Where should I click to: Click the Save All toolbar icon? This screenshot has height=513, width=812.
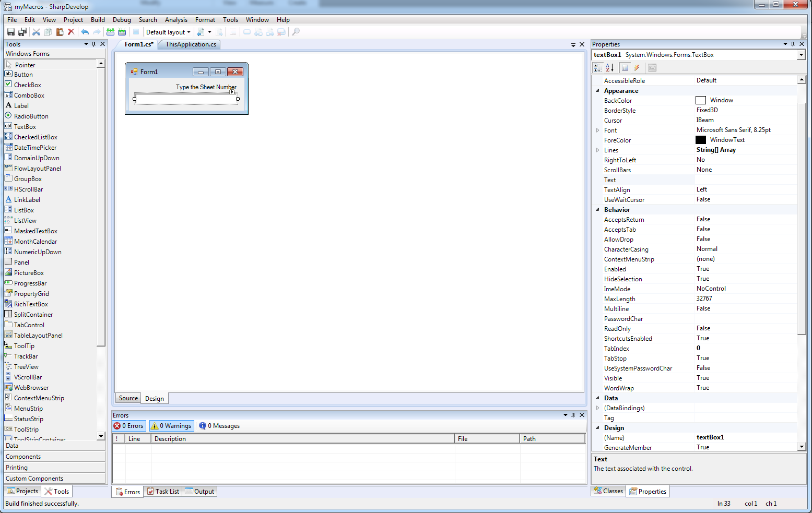coord(22,32)
